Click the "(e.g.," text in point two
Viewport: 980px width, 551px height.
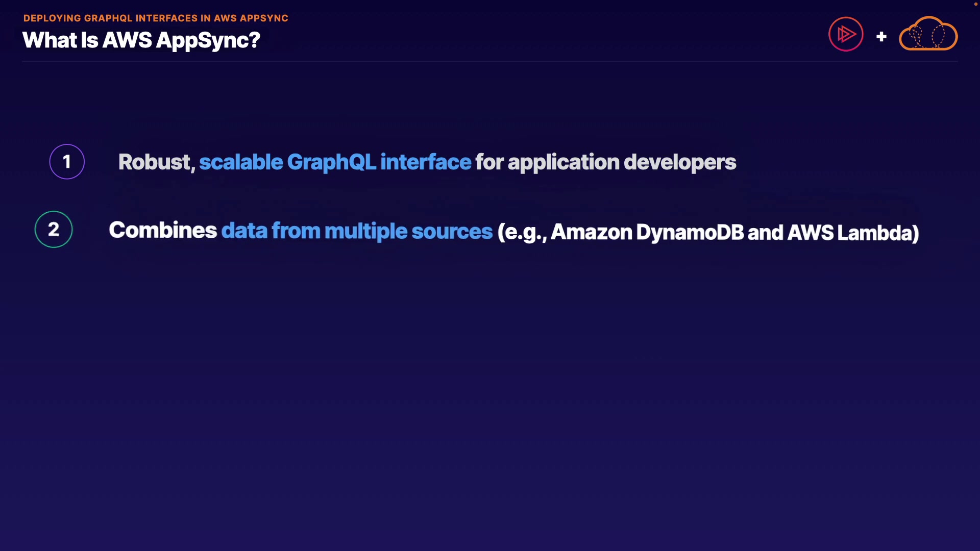coord(522,232)
